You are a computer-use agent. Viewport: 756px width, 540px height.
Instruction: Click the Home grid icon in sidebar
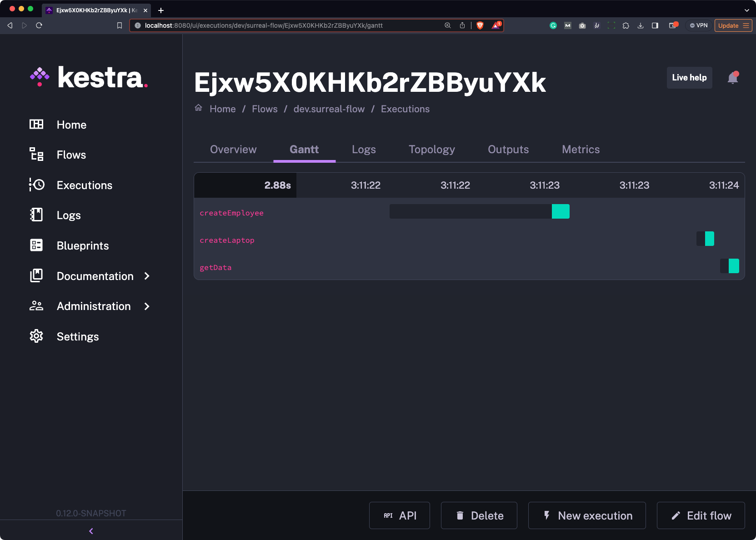36,125
